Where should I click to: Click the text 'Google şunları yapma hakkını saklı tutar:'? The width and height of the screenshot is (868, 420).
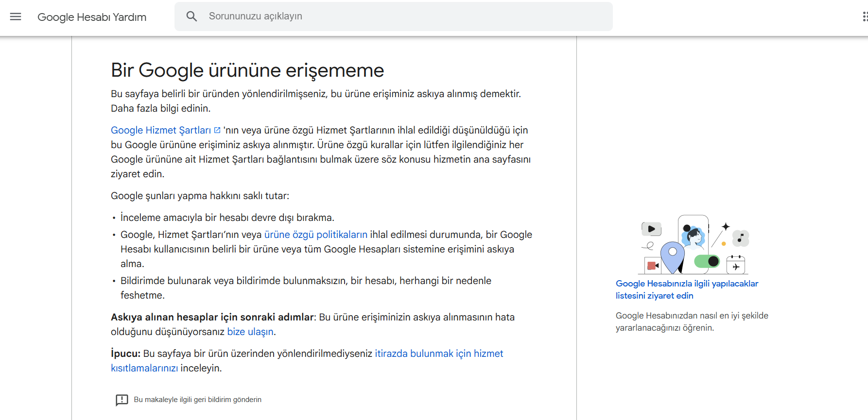coord(200,196)
